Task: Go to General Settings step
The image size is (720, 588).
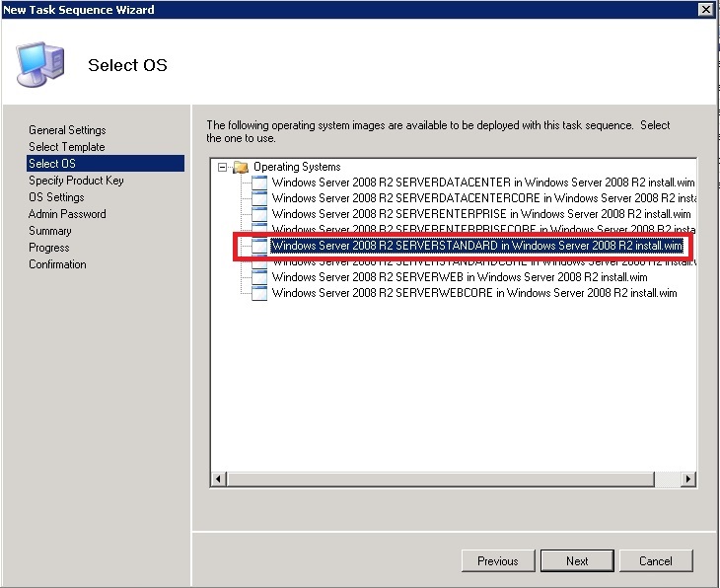Action: click(67, 130)
